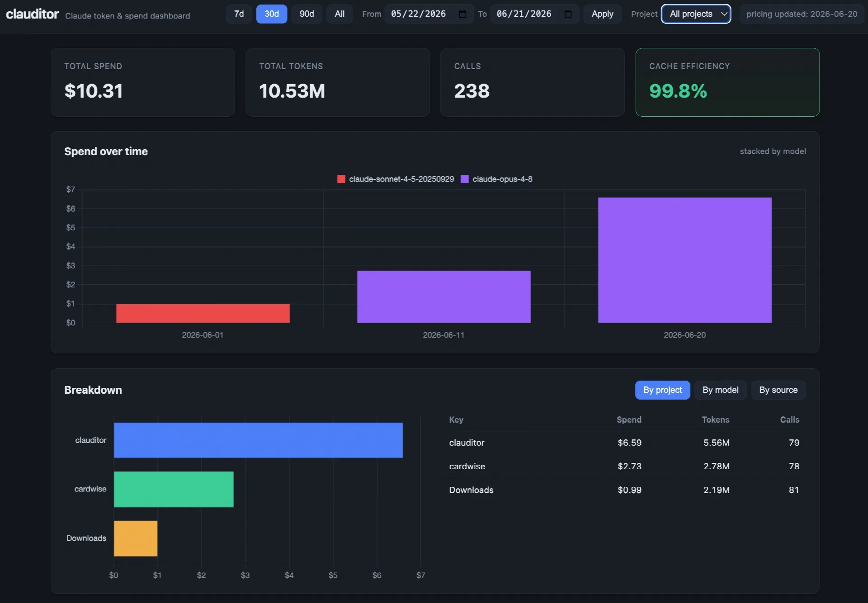
Task: Select the 7d time range
Action: [239, 14]
